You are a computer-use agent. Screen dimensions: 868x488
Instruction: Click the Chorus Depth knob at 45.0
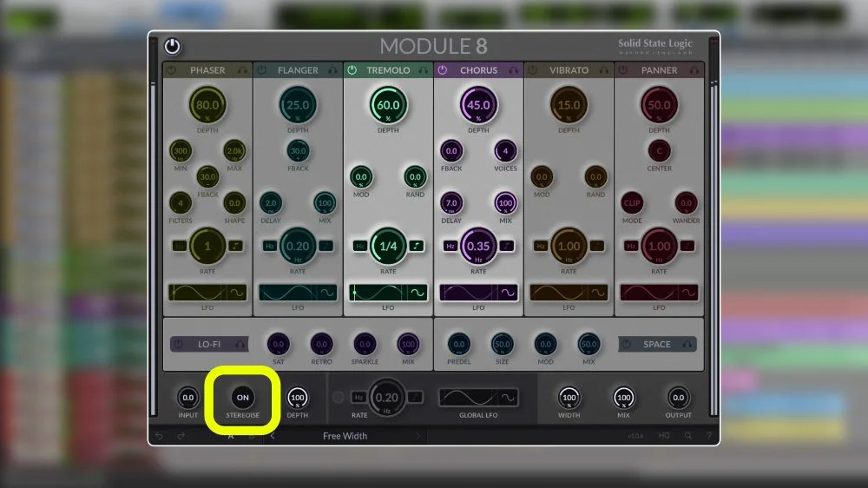(478, 105)
